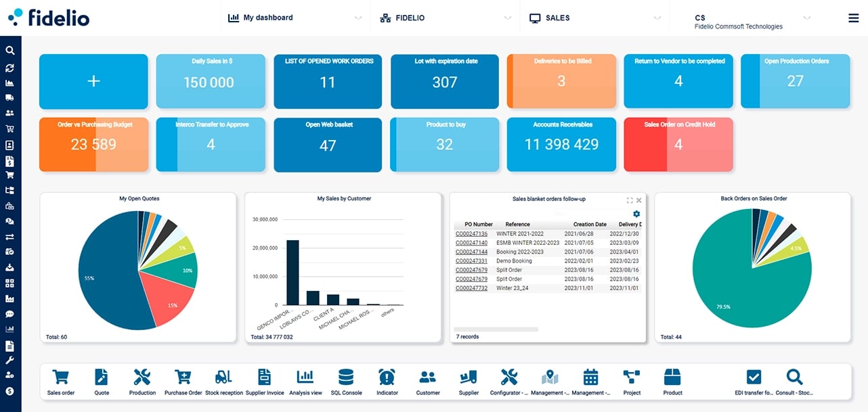The image size is (868, 412).
Task: Open the Open Web basket tile
Action: [x=328, y=145]
